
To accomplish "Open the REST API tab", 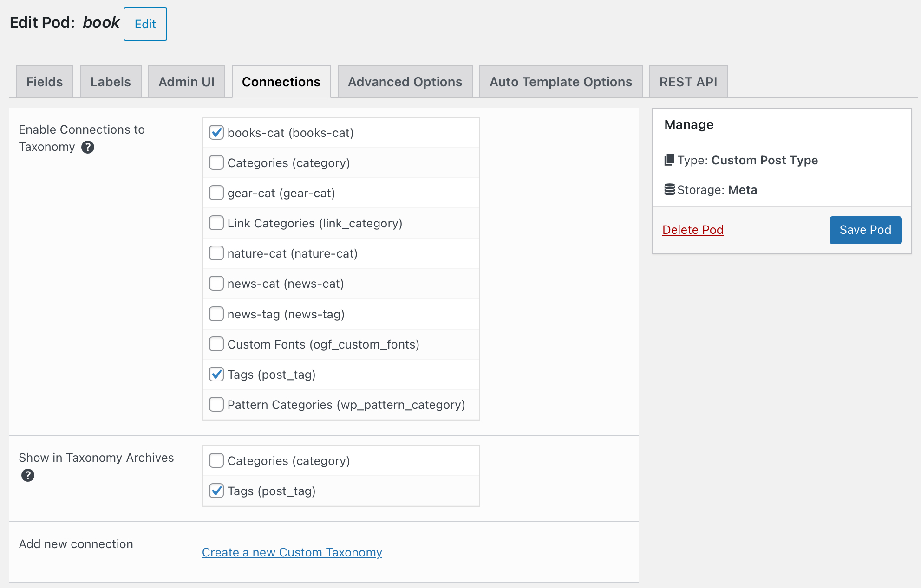I will point(688,82).
